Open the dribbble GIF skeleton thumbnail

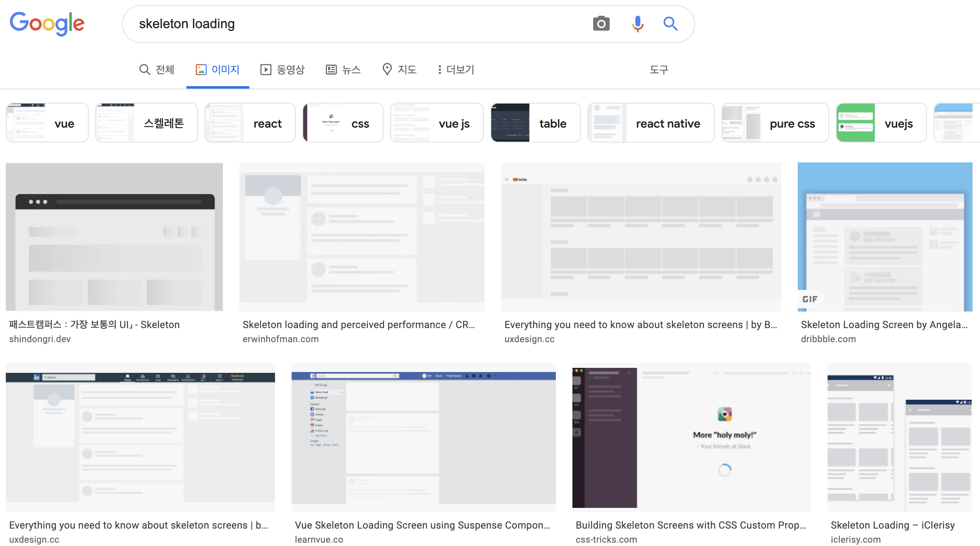(885, 237)
